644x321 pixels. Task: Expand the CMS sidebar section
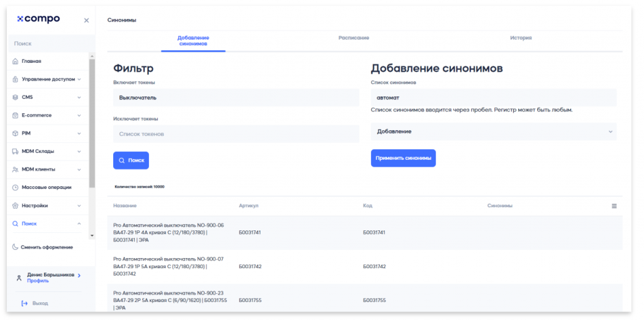pyautogui.click(x=79, y=98)
